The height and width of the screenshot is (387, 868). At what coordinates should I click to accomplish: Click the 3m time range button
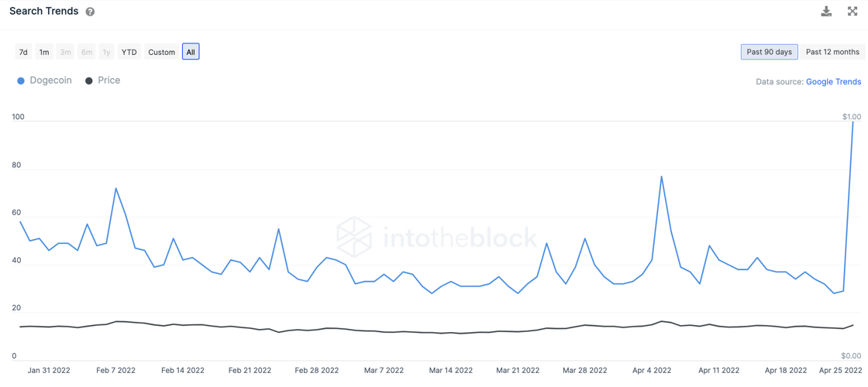[65, 52]
